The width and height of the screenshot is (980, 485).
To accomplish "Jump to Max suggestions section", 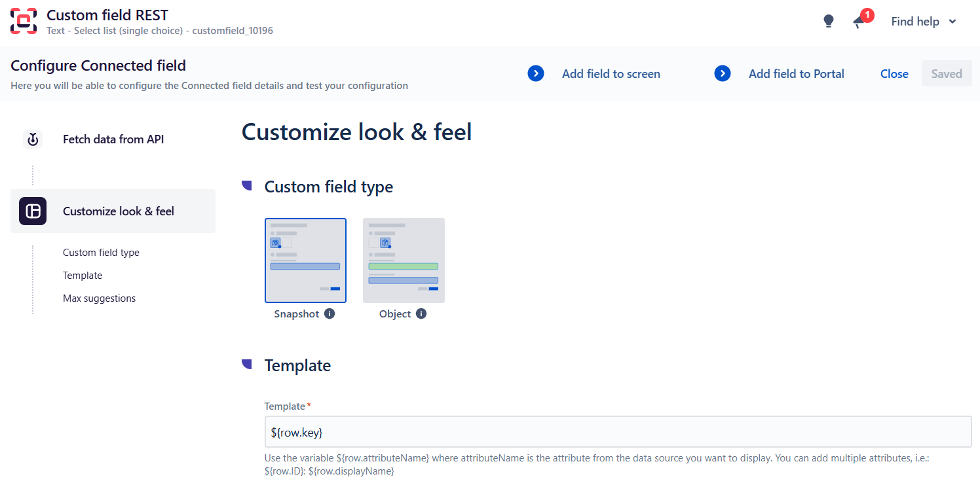I will pos(99,298).
